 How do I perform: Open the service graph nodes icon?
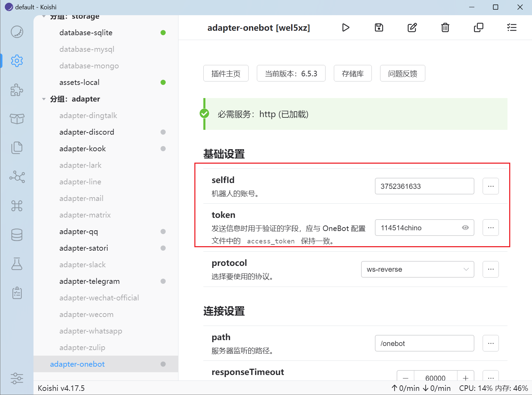[x=17, y=177]
